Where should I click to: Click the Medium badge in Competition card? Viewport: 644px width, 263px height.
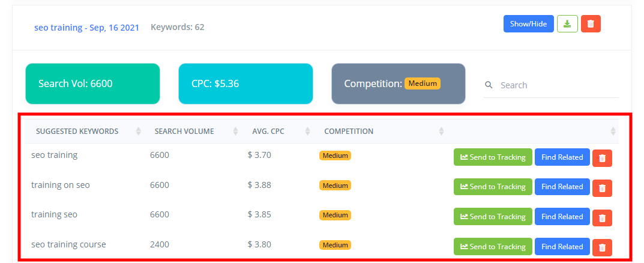422,83
